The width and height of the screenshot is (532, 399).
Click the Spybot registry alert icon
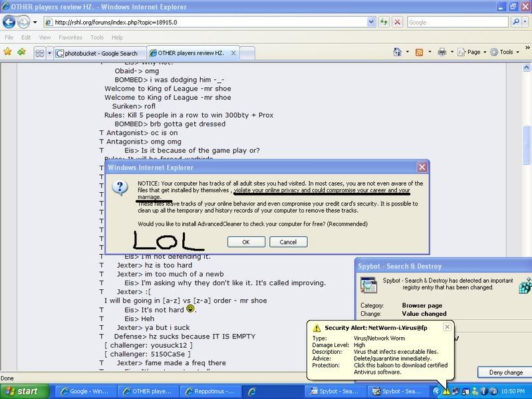pos(369,285)
